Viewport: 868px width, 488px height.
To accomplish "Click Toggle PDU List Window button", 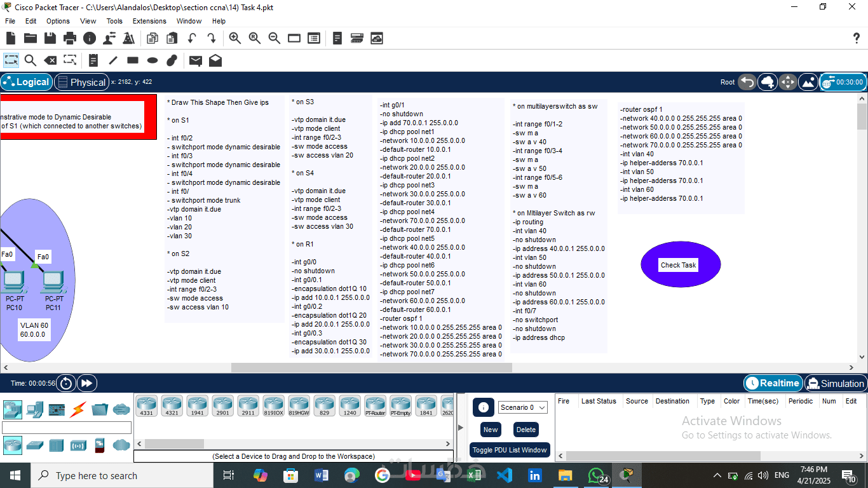I will pyautogui.click(x=510, y=450).
